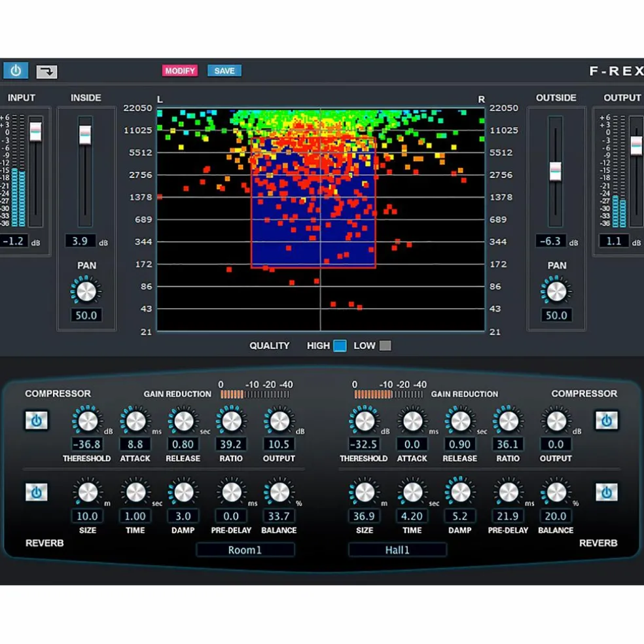644x644 pixels.
Task: Click the INSIDE value field showing 3.9
Action: click(x=80, y=241)
